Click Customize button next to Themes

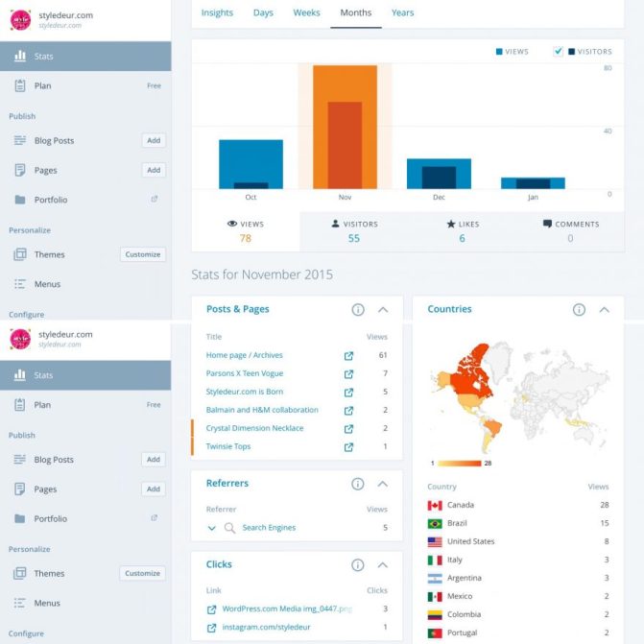pyautogui.click(x=142, y=254)
